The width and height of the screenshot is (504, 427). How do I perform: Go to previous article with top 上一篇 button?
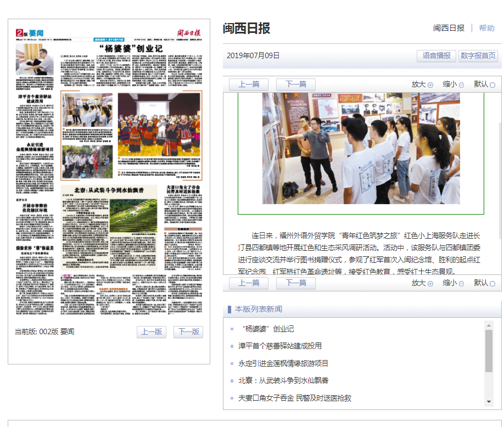[248, 85]
